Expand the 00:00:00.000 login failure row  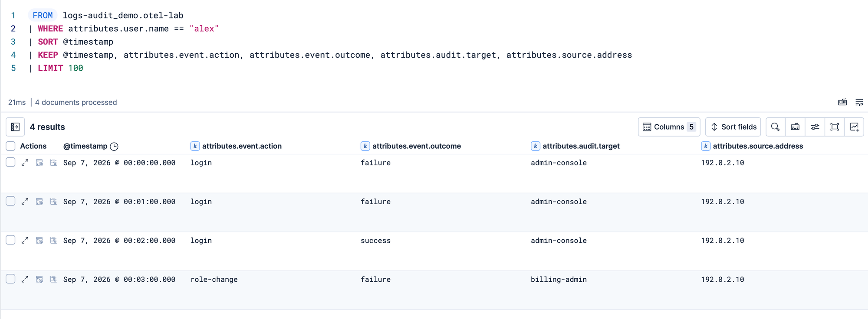point(25,163)
